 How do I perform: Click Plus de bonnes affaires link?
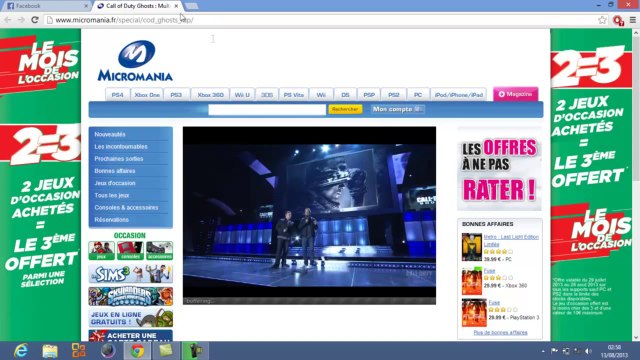click(500, 333)
